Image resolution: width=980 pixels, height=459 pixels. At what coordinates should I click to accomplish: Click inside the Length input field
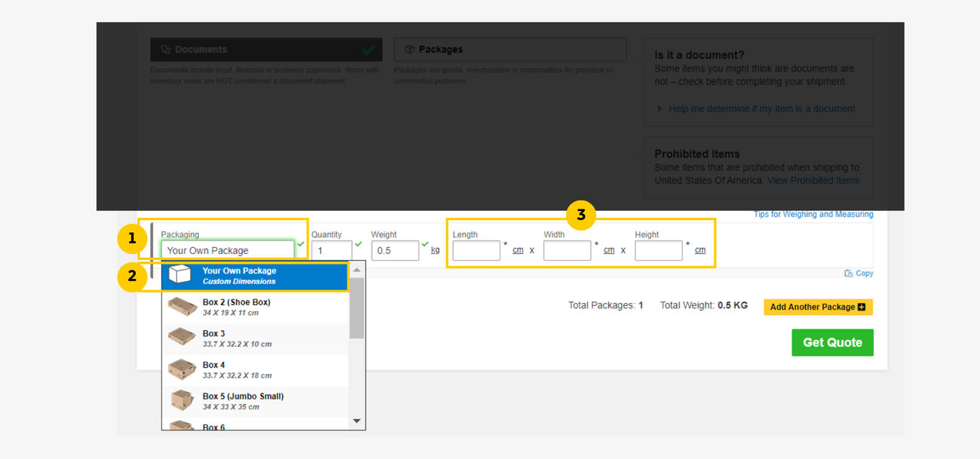(476, 249)
